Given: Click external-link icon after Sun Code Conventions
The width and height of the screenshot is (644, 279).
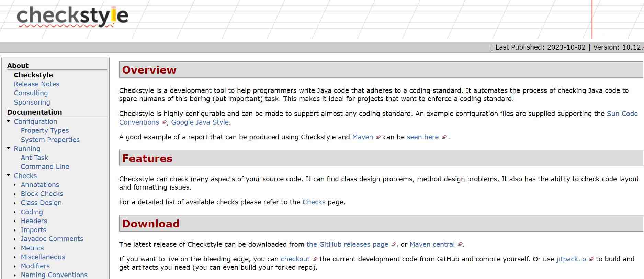Looking at the screenshot, I should (164, 122).
